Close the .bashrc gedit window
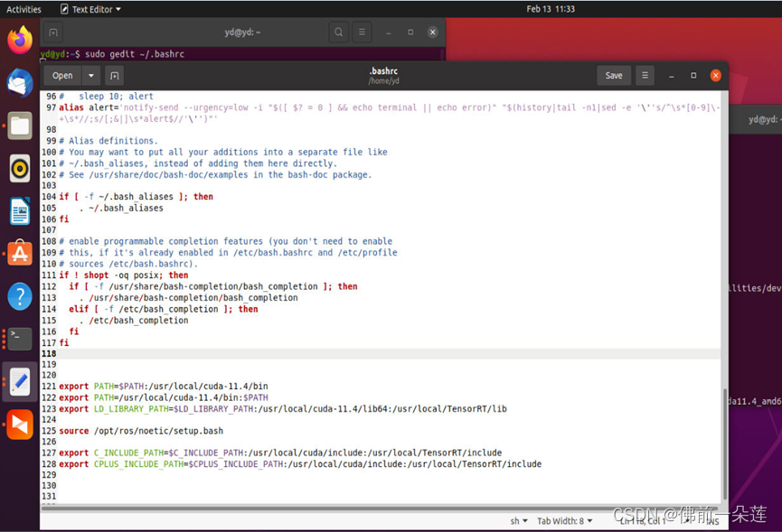 click(x=716, y=76)
